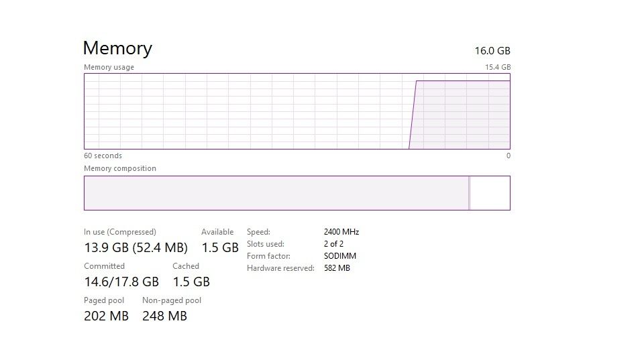The image size is (644, 362).
Task: Click the Memory composition label
Action: [120, 168]
